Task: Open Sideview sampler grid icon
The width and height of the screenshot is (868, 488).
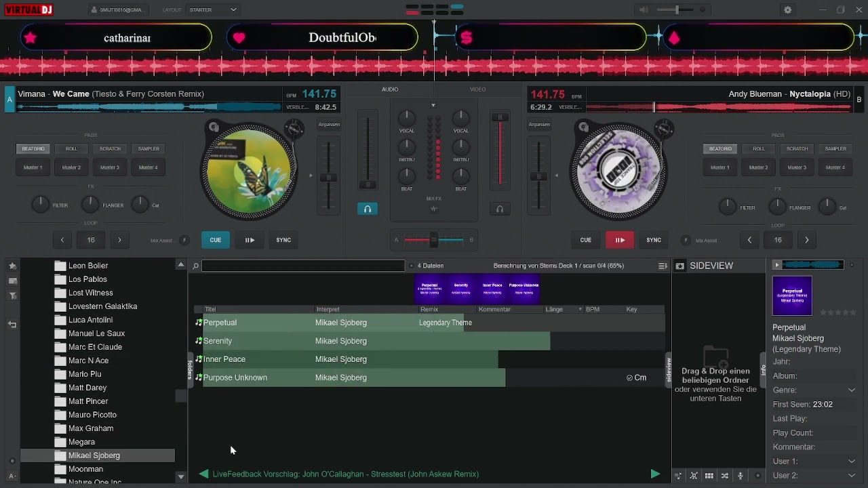Action: point(709,476)
